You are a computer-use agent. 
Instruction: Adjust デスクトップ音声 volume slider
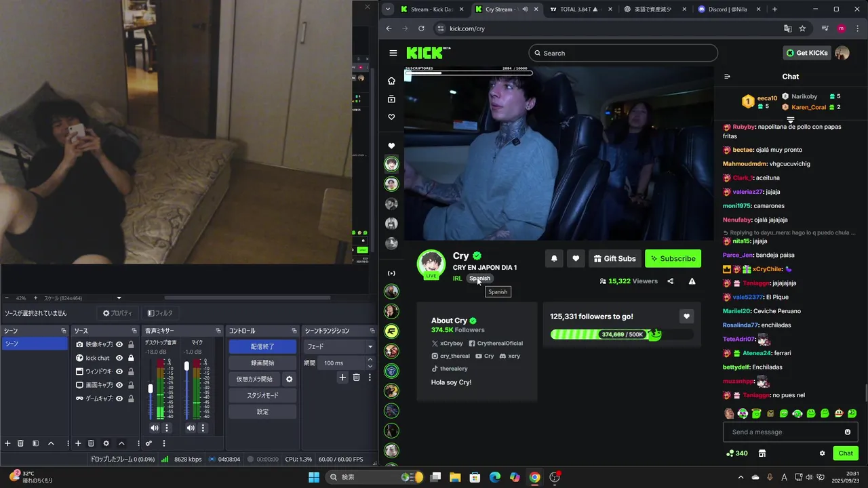pyautogui.click(x=151, y=388)
